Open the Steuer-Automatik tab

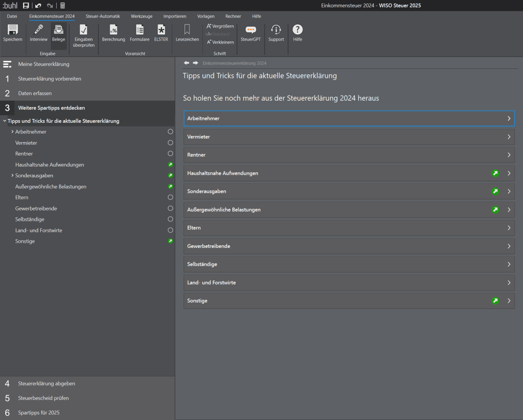tap(103, 16)
